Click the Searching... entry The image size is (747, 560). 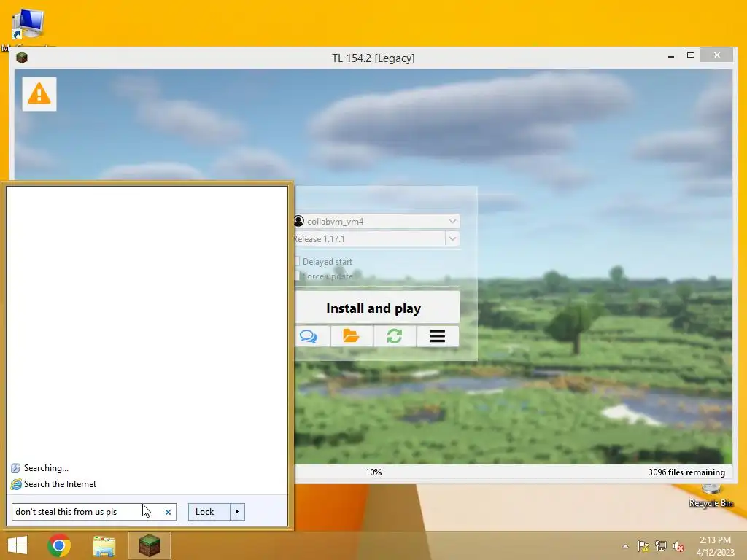pos(46,468)
